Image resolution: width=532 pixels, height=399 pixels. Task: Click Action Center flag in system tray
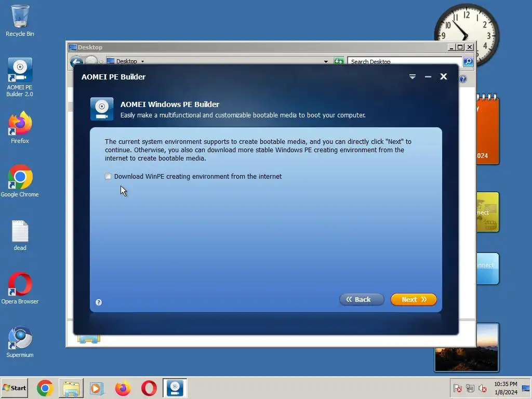click(457, 388)
